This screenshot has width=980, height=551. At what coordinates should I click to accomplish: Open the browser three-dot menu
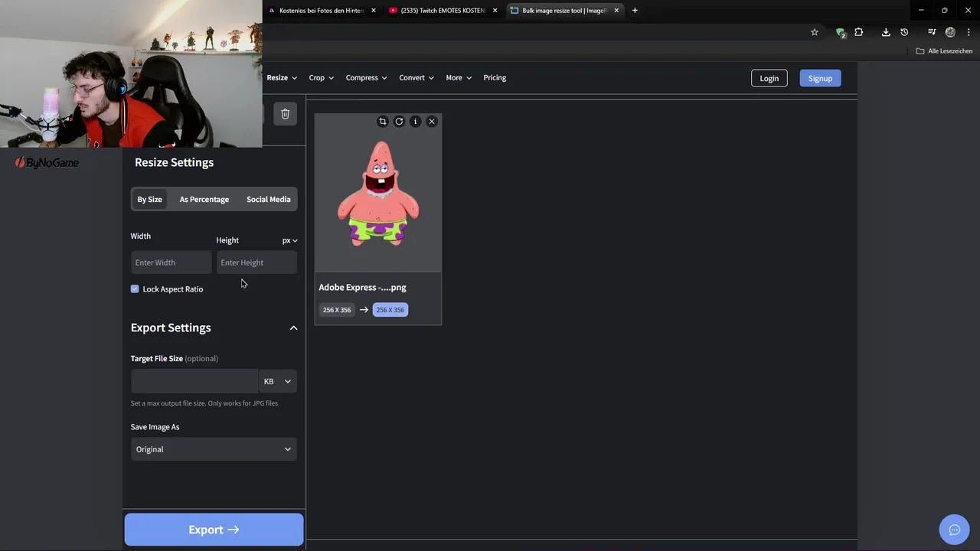click(968, 32)
